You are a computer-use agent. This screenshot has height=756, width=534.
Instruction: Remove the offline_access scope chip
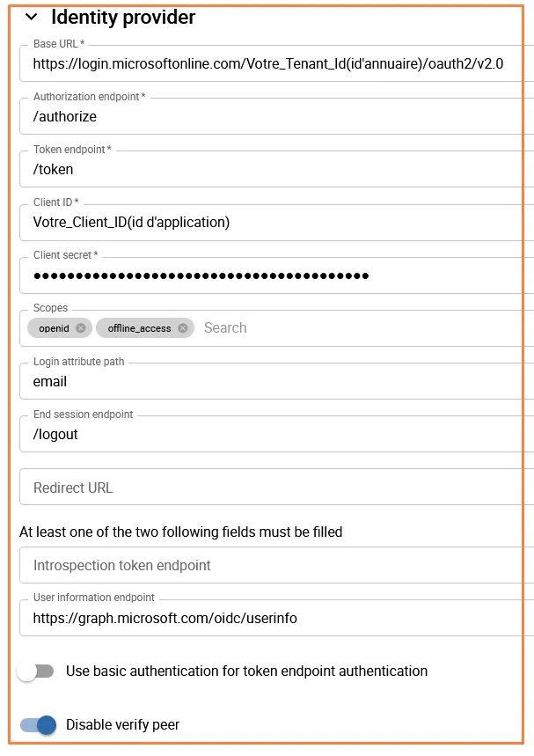click(x=182, y=328)
